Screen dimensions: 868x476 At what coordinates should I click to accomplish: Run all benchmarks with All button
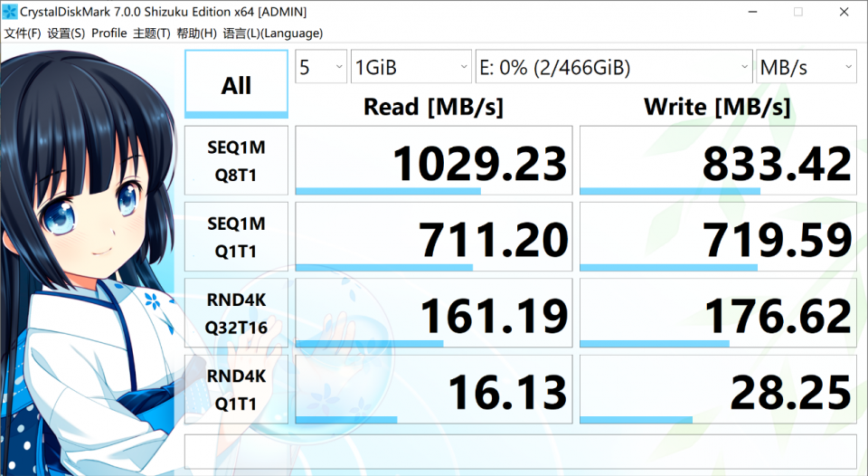[x=236, y=84]
